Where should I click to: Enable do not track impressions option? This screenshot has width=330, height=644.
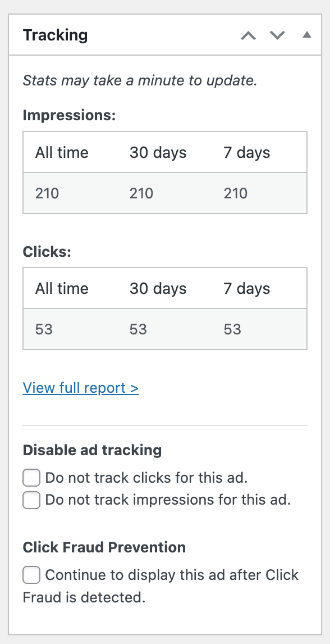click(31, 500)
